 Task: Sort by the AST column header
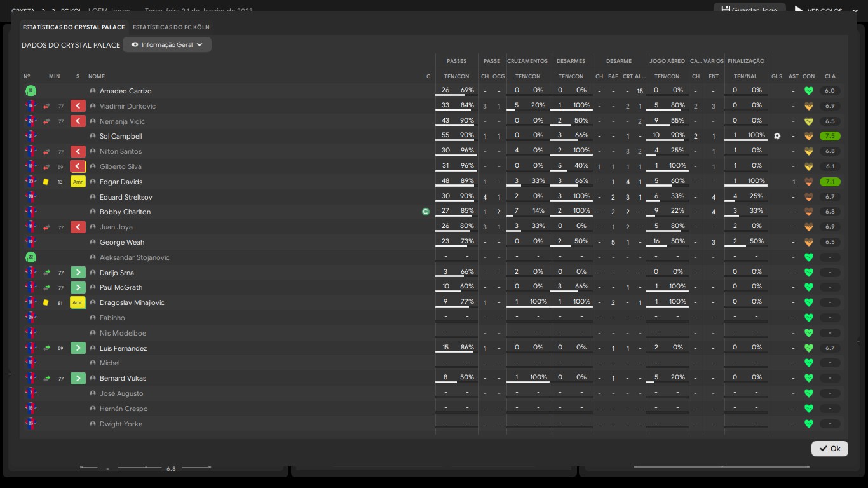click(x=794, y=76)
